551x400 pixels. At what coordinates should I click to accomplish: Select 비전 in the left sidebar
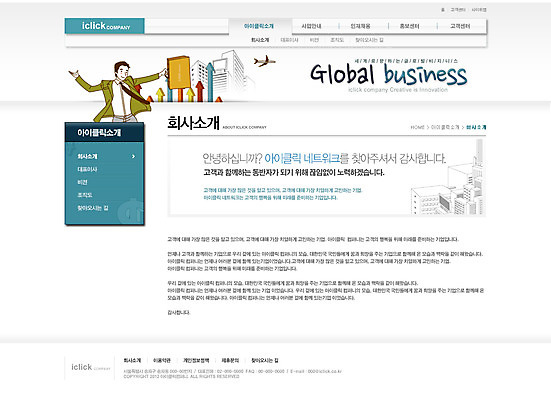pos(82,182)
